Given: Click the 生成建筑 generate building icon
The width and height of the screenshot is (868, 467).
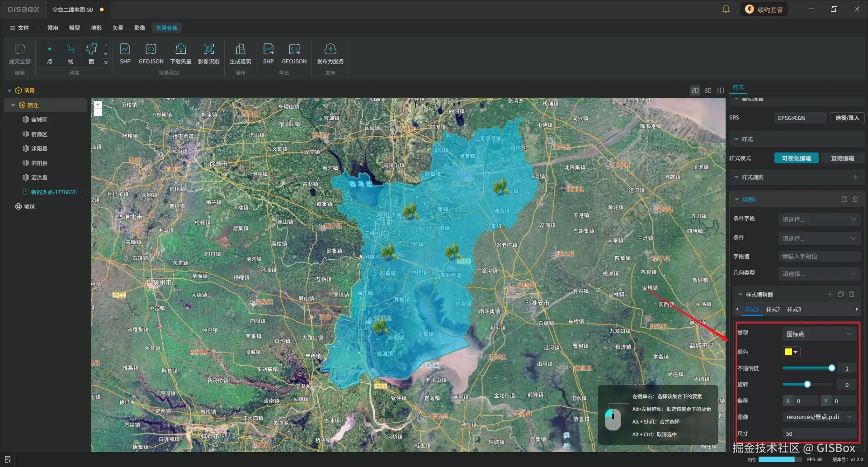Looking at the screenshot, I should click(x=240, y=53).
